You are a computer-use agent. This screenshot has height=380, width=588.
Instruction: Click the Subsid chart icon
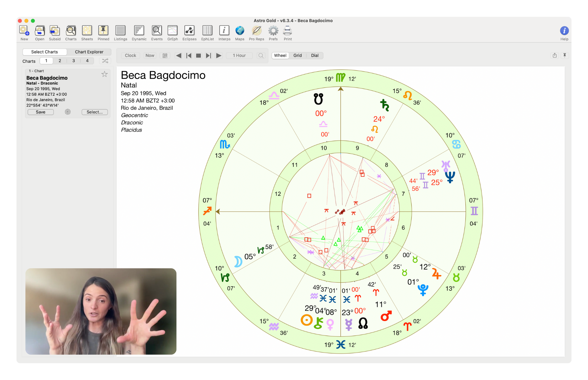pos(55,33)
